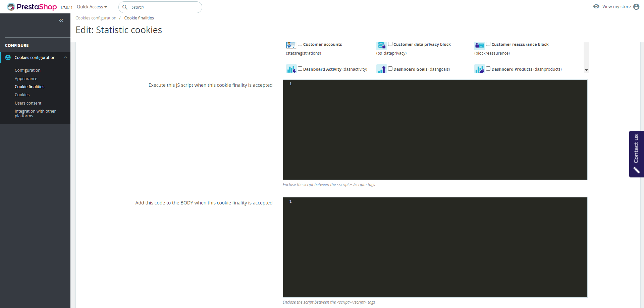Click the Dashboard Products module icon
644x308 pixels.
tap(479, 69)
